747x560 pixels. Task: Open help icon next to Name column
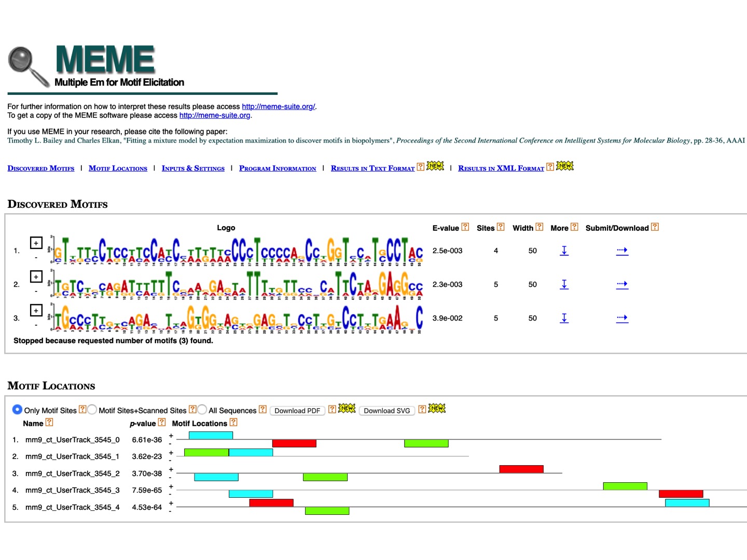pyautogui.click(x=49, y=423)
